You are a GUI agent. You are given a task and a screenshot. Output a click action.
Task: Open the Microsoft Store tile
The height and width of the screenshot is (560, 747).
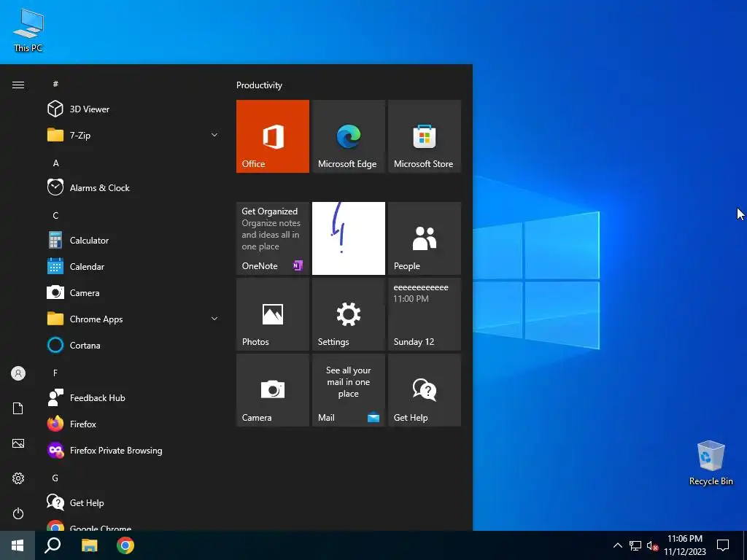(425, 136)
